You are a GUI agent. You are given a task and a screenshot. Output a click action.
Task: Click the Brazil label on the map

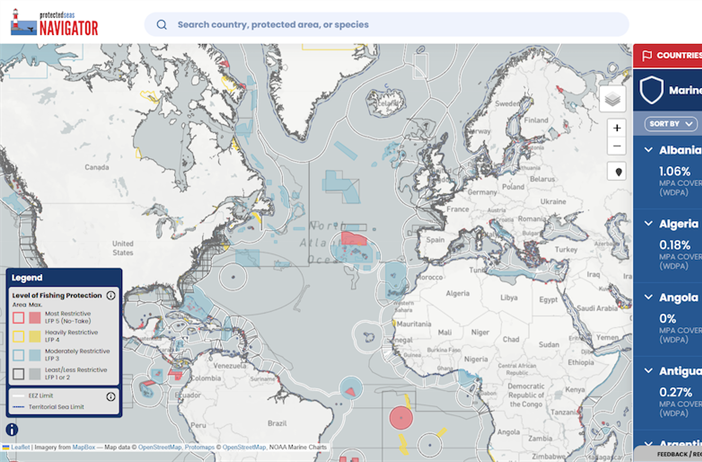click(x=277, y=423)
